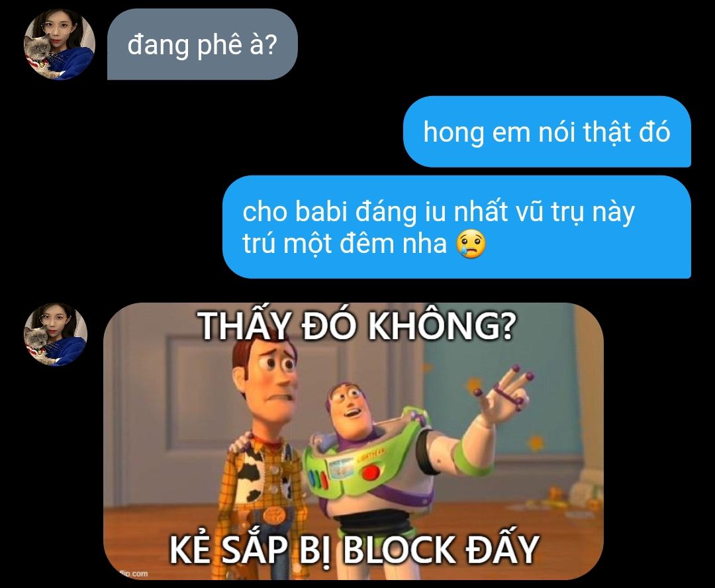Open sender's avatar beside 'đang phê à?'

(60, 44)
